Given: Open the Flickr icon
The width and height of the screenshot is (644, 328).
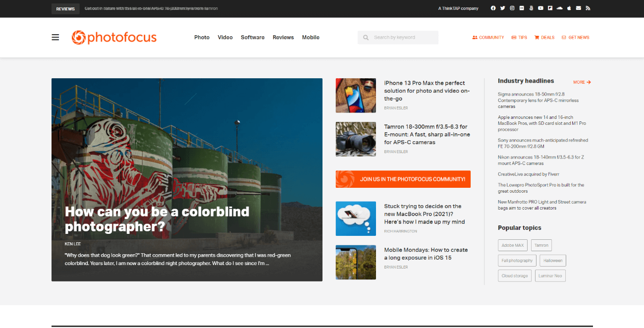Looking at the screenshot, I should click(522, 8).
